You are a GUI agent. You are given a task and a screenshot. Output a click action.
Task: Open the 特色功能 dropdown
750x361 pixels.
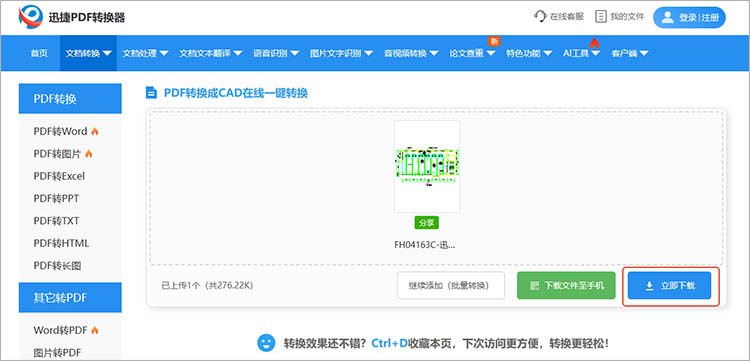529,53
